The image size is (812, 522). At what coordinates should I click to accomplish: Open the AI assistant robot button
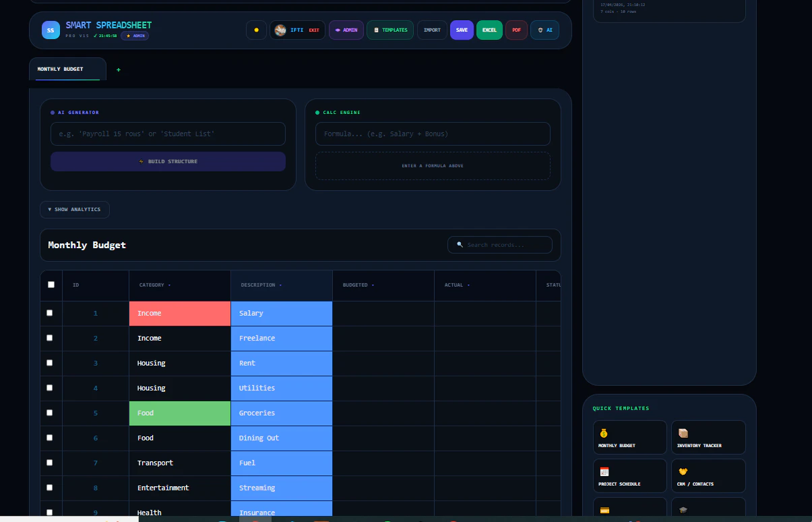coord(544,30)
